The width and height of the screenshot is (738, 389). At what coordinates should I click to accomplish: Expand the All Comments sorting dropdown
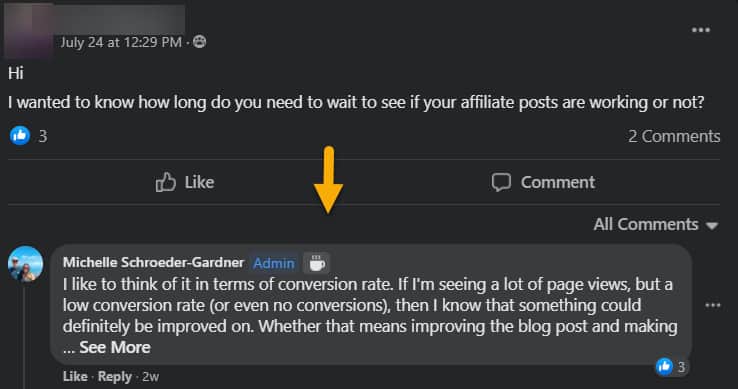click(x=656, y=225)
